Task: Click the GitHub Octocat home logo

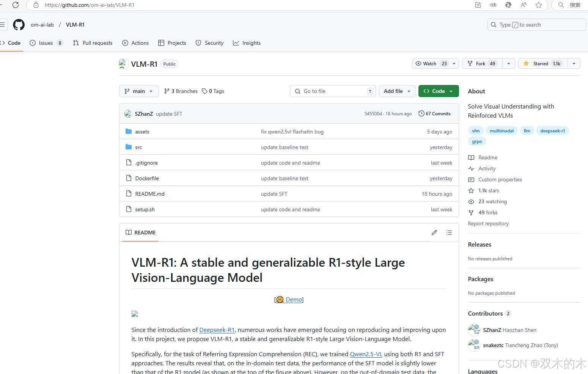Action: 19,25
